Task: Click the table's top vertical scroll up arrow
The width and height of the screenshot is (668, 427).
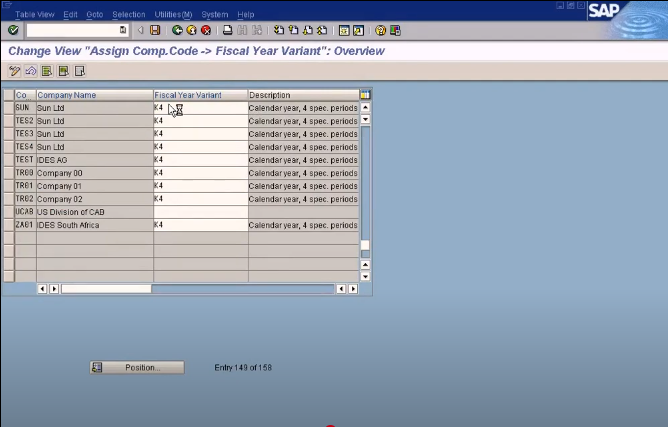Action: [365, 107]
